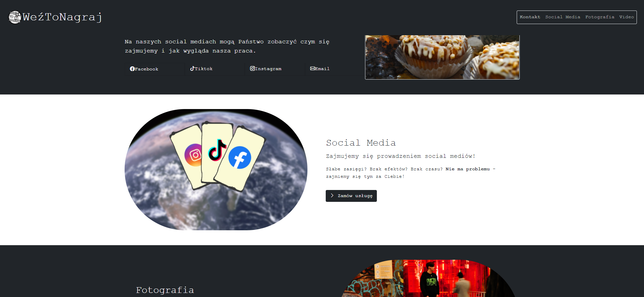Go to Kontakt in the navigation bar
644x297 pixels.
click(x=530, y=17)
